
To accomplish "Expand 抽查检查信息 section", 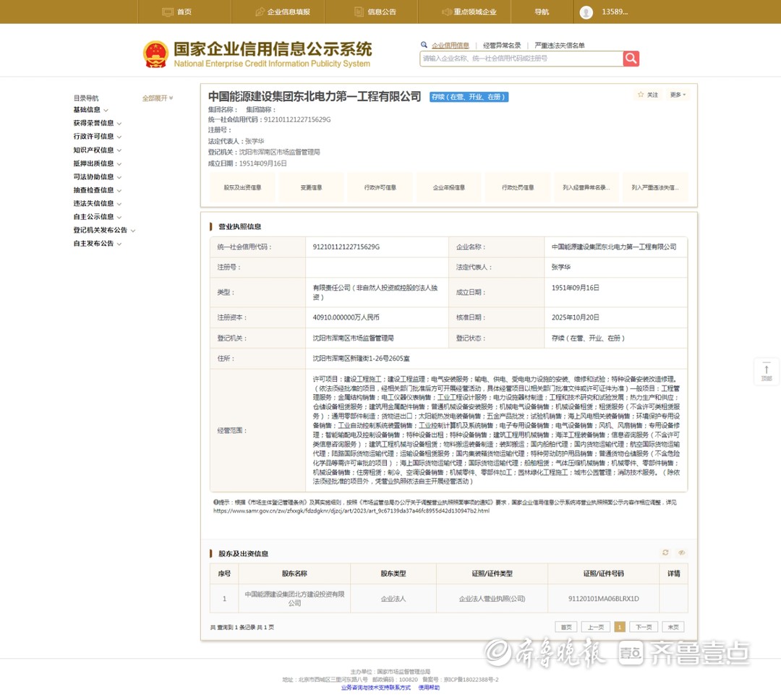I will 97,190.
